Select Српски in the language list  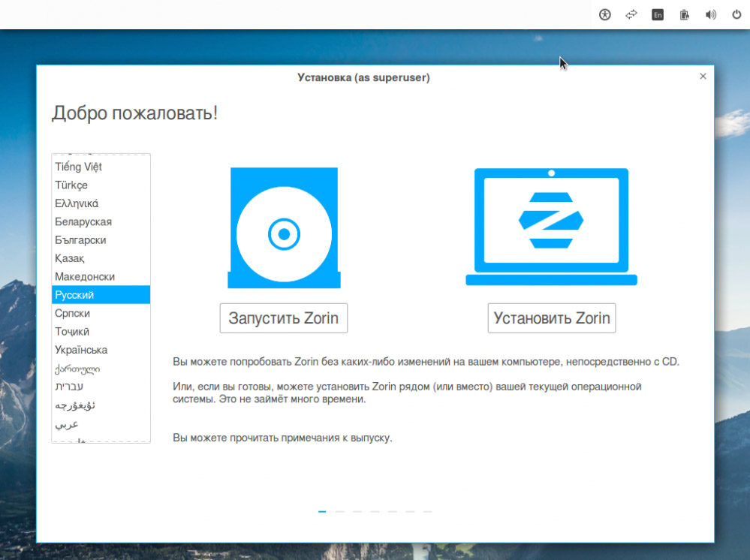pyautogui.click(x=101, y=313)
